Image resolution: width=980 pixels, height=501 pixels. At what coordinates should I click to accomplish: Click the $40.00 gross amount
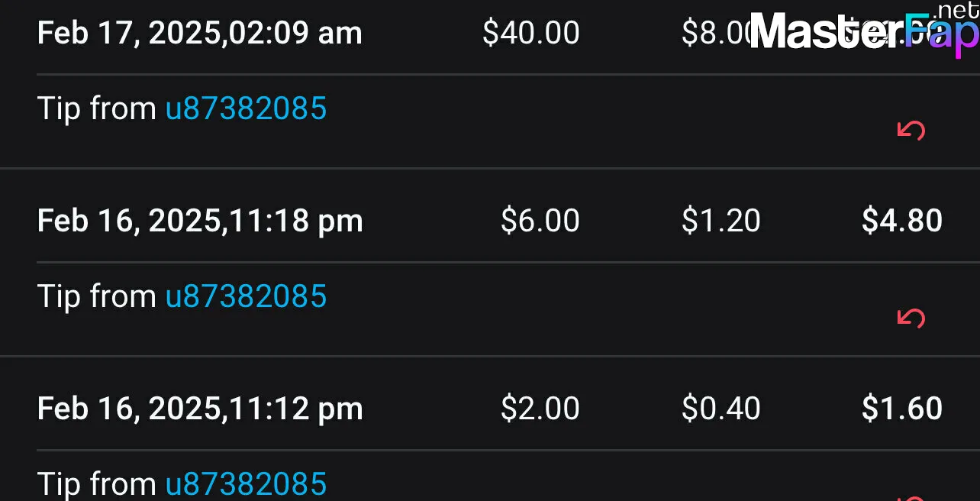click(531, 33)
